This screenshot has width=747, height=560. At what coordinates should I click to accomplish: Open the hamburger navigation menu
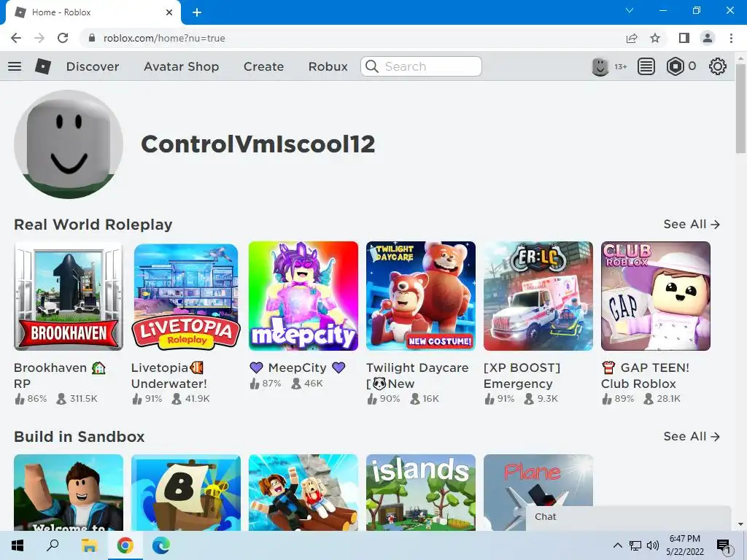tap(15, 66)
